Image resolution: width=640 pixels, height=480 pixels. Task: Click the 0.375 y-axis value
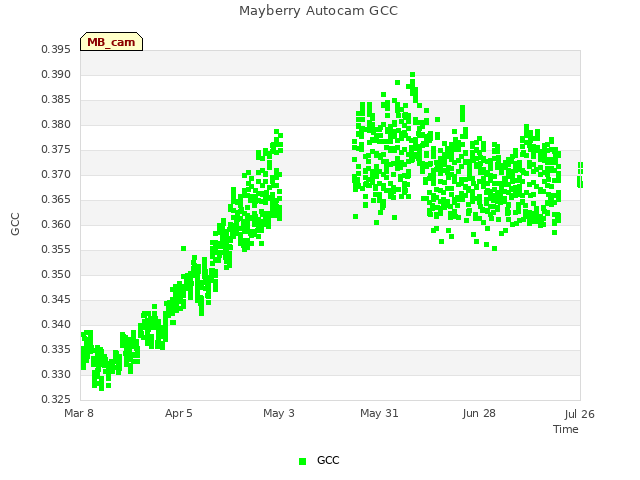(56, 150)
